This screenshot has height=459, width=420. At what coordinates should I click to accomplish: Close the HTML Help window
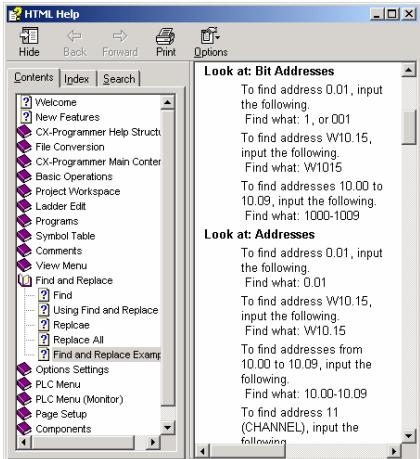coord(409,14)
